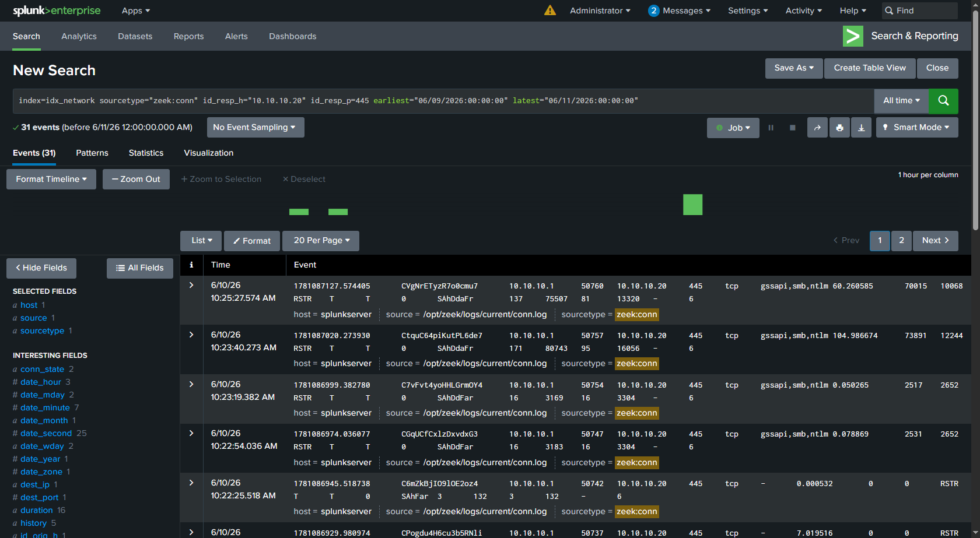Click the Close button

pyautogui.click(x=937, y=68)
